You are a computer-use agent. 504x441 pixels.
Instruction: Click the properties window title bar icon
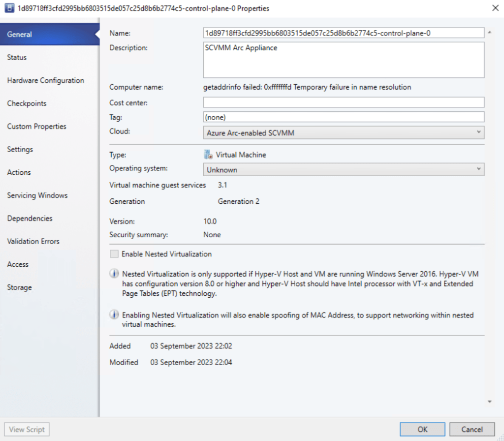coord(8,8)
